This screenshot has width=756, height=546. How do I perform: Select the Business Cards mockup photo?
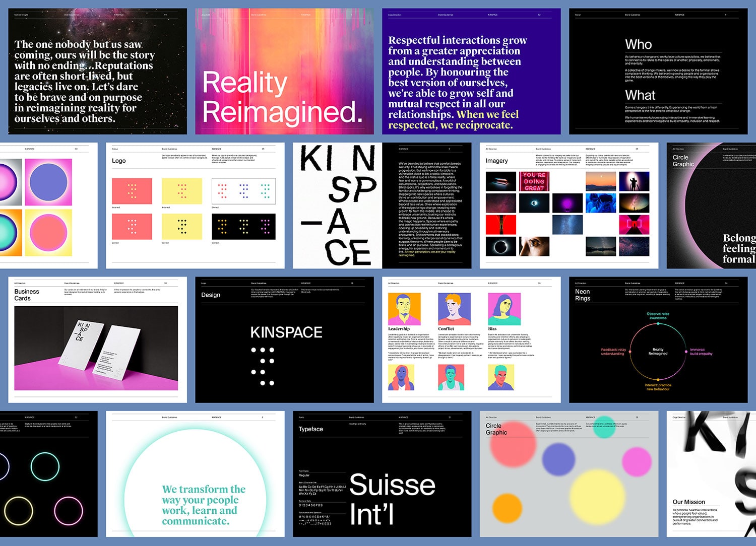(96, 348)
